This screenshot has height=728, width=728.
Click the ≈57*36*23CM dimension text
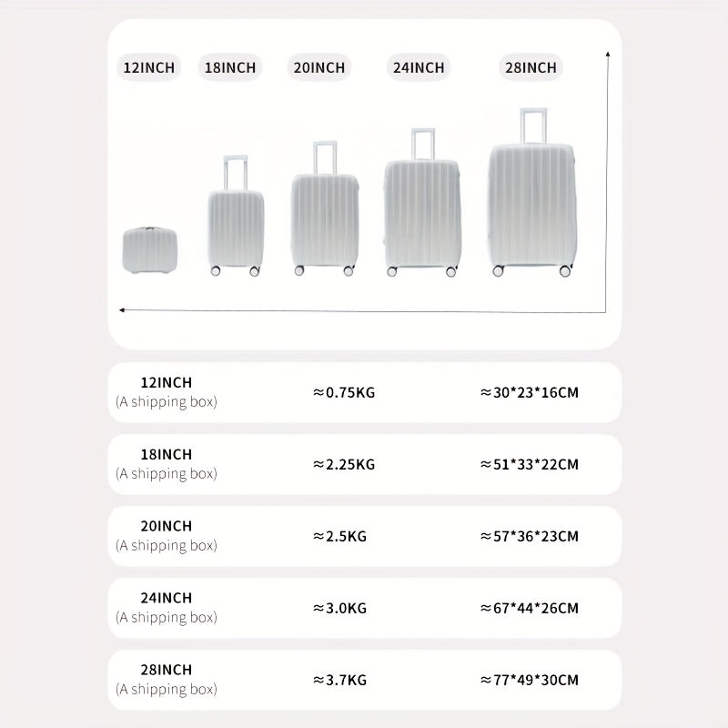pyautogui.click(x=530, y=536)
